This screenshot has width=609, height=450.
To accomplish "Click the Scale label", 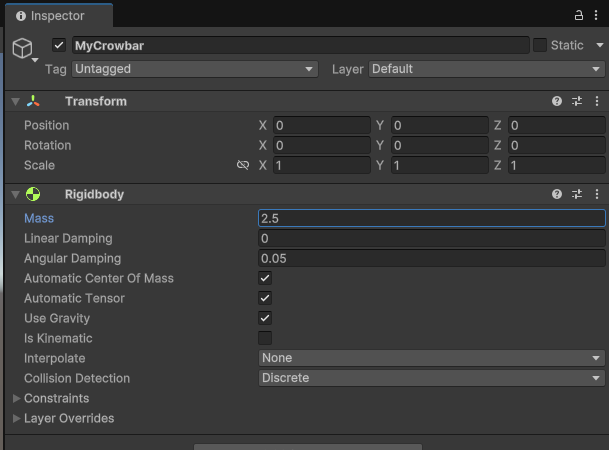I will 39,165.
